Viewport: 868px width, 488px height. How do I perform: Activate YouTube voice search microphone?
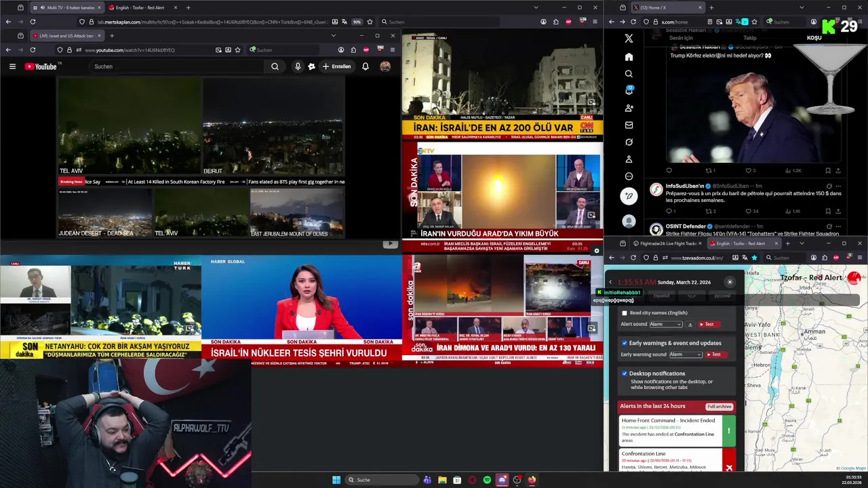[x=297, y=66]
